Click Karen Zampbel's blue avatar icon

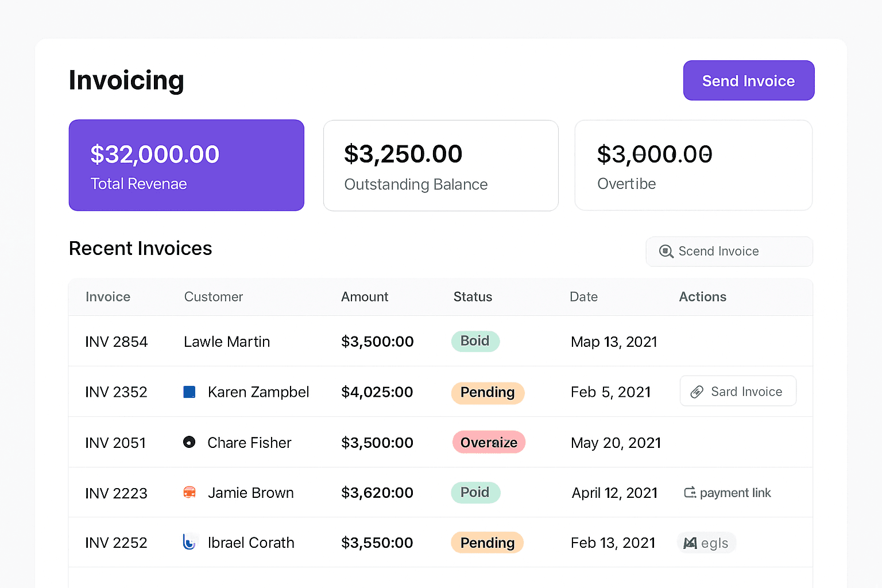pyautogui.click(x=189, y=392)
